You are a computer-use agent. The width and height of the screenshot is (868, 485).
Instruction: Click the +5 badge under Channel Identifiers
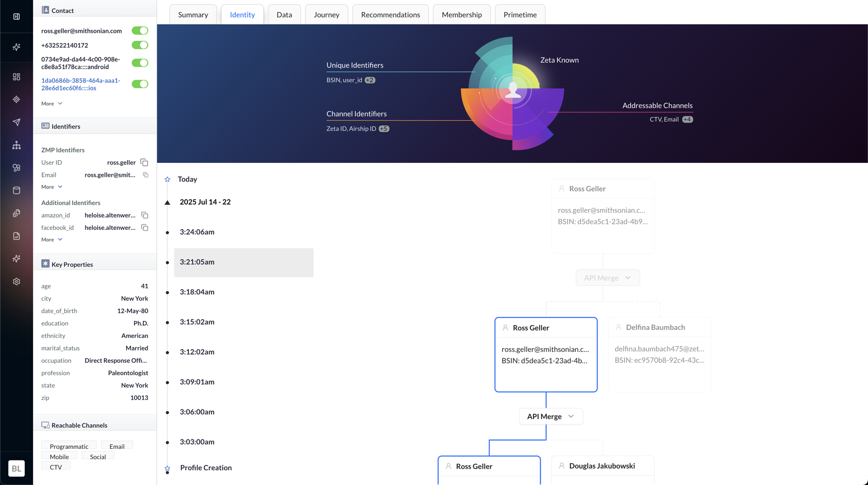click(384, 129)
